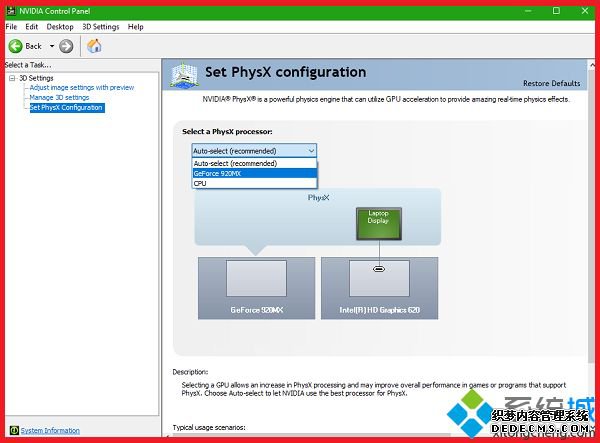Open the Desktop menu
This screenshot has width=600, height=443.
pos(60,27)
